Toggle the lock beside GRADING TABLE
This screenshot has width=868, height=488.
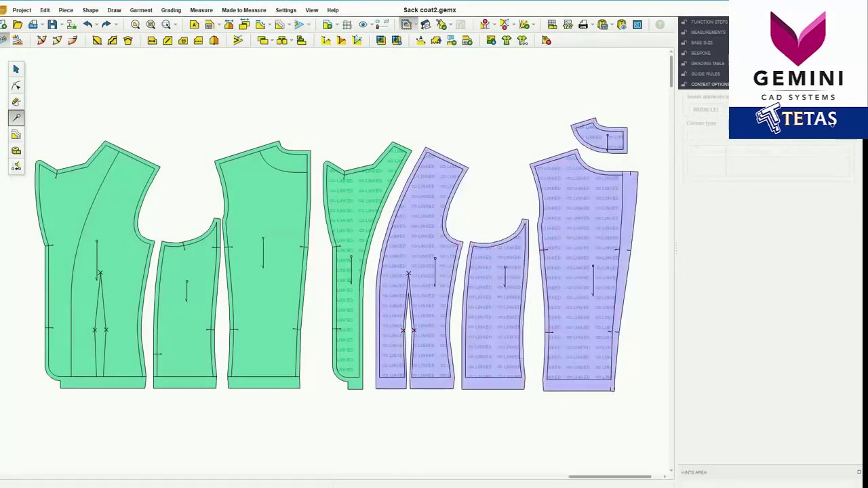coord(684,64)
